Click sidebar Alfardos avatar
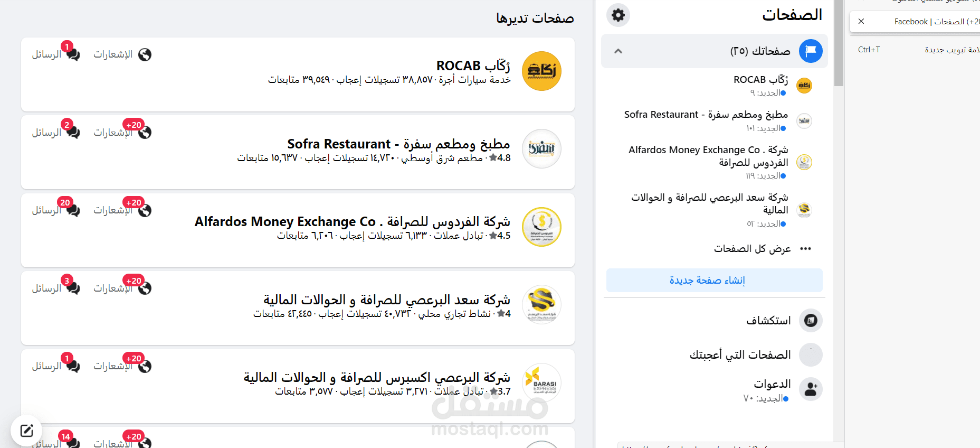 (x=804, y=162)
